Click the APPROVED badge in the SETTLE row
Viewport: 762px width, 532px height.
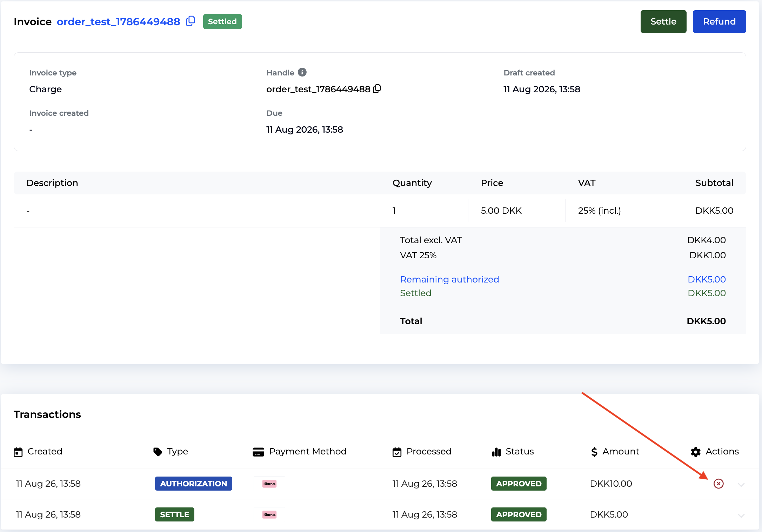click(x=519, y=514)
